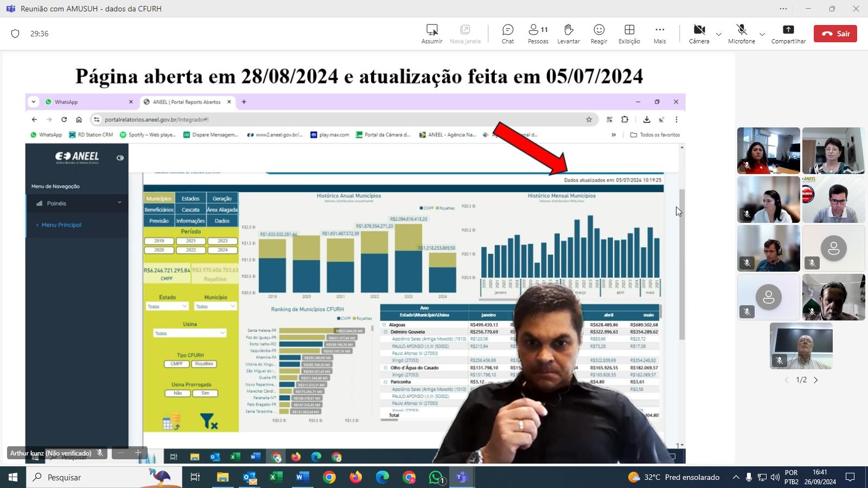Click the Assumir control button

point(432,34)
